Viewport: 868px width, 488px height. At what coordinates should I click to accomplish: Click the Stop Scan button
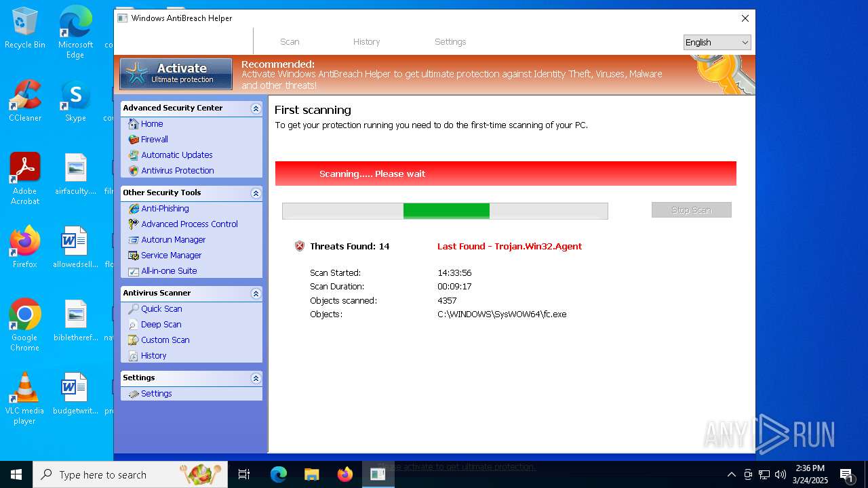click(x=691, y=210)
